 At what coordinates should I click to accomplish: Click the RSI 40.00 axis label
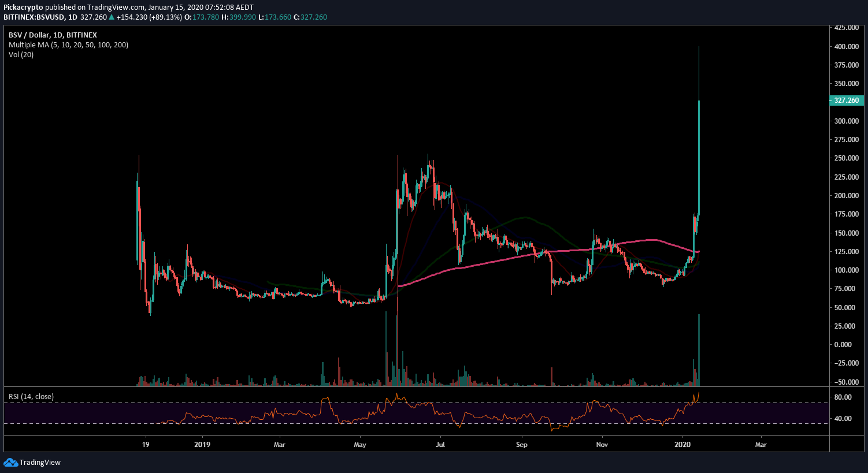pyautogui.click(x=843, y=419)
